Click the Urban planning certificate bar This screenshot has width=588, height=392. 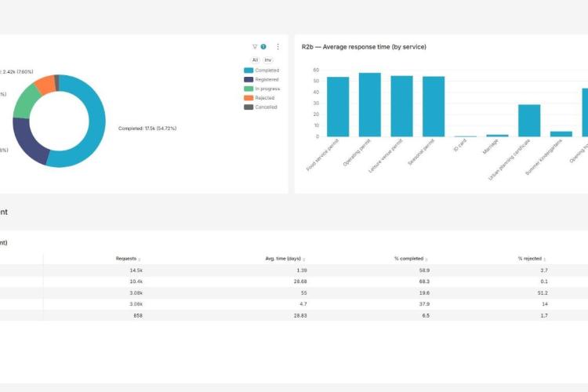pos(529,121)
